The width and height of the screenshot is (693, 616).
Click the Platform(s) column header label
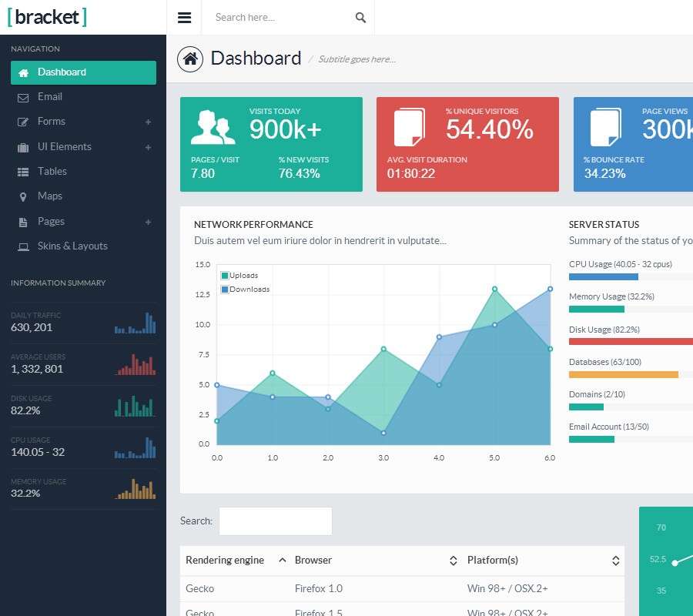493,561
